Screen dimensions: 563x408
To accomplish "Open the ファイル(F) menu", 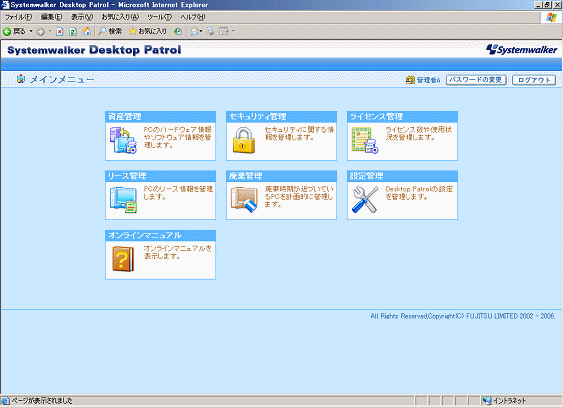I will 18,17.
